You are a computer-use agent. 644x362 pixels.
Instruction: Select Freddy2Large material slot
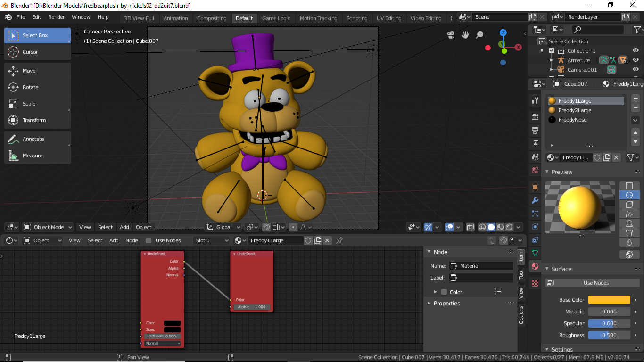pyautogui.click(x=586, y=110)
